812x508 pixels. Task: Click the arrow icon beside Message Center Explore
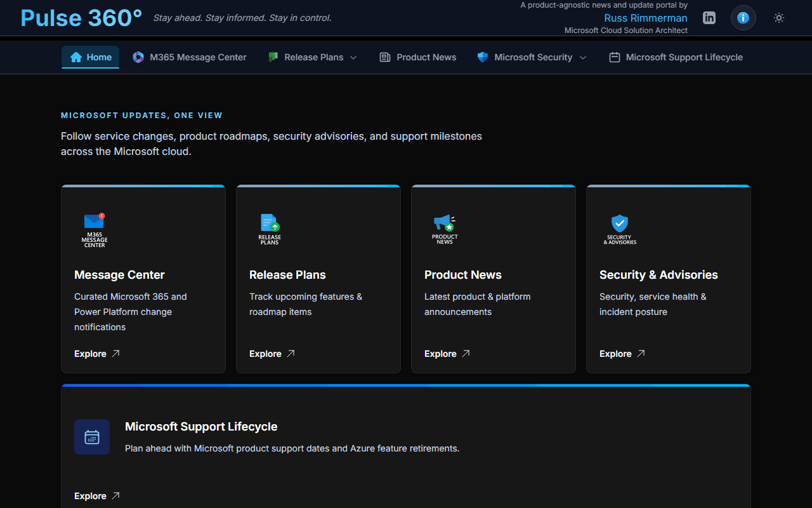[115, 354]
